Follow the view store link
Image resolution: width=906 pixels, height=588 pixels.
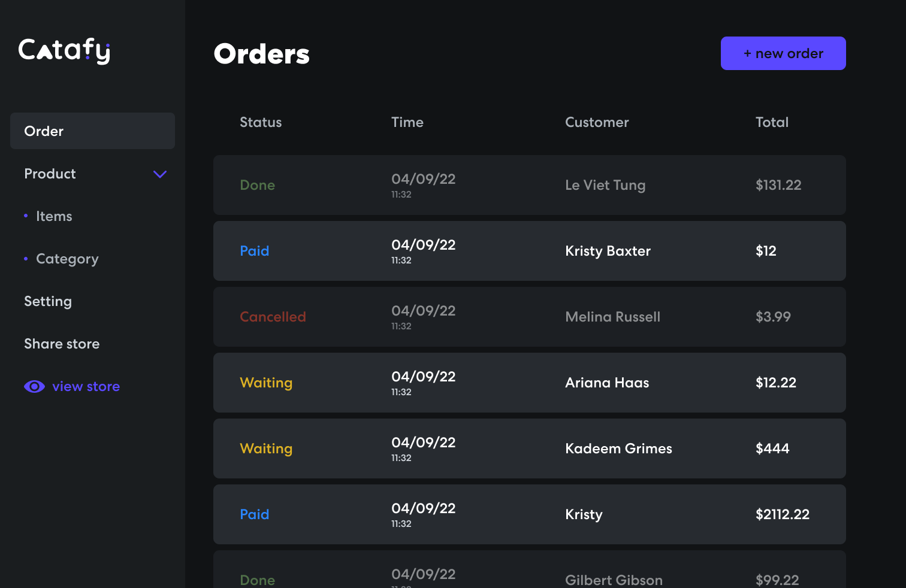tap(86, 387)
